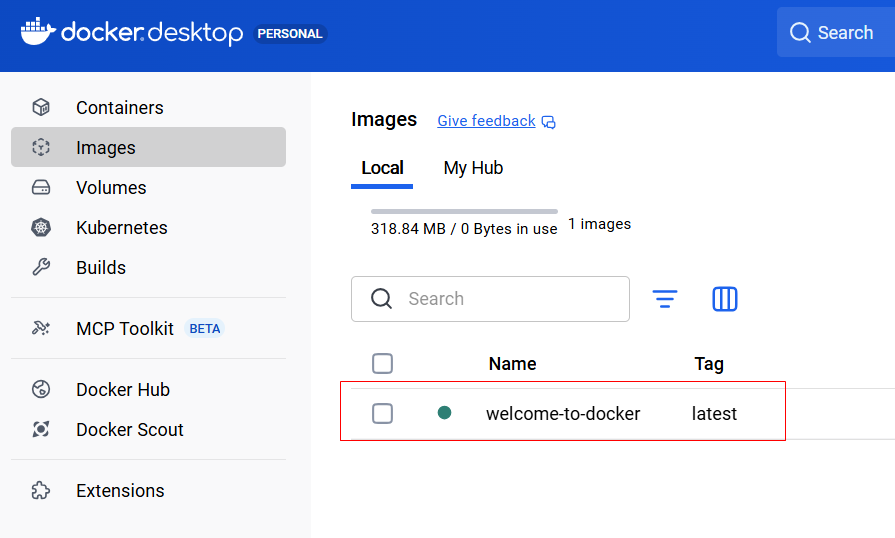This screenshot has height=538, width=895.
Task: Click the Docker Hub icon
Action: (x=41, y=389)
